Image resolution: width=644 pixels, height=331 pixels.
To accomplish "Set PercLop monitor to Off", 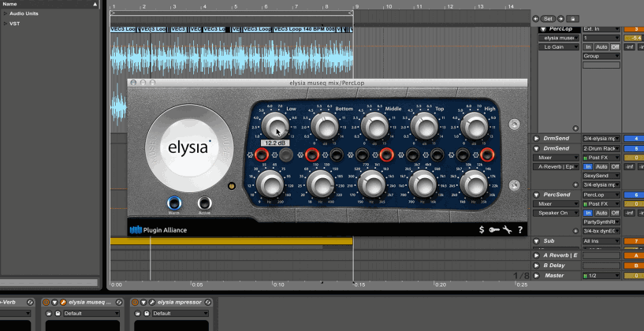I will pyautogui.click(x=615, y=46).
